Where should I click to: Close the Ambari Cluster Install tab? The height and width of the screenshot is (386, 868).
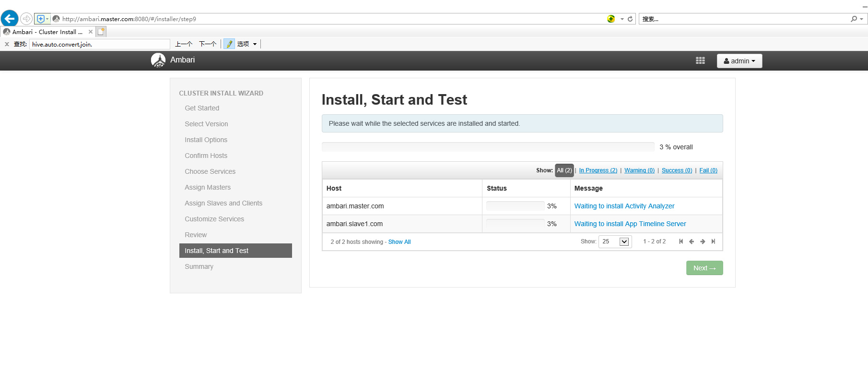(91, 32)
